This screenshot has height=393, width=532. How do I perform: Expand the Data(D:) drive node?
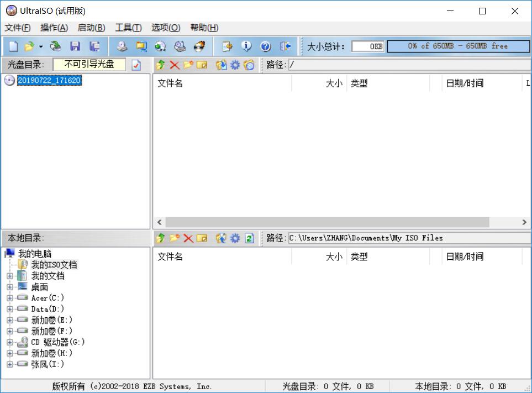[9, 309]
